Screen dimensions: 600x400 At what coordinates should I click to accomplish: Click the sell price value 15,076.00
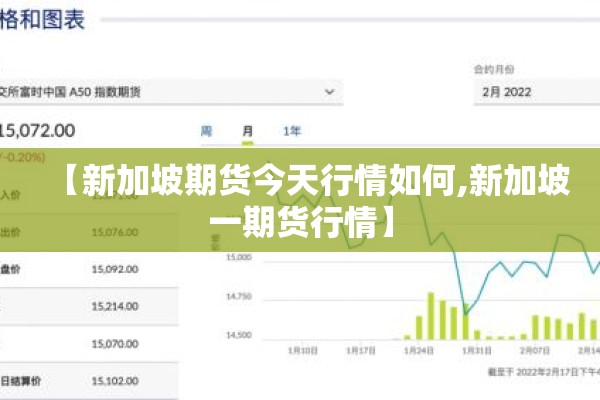115,232
